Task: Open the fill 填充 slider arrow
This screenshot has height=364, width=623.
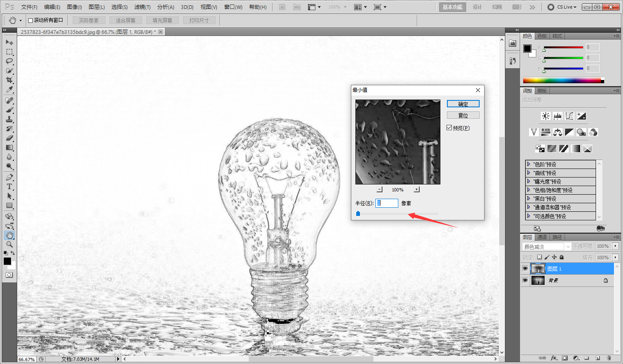Action: tap(615, 257)
